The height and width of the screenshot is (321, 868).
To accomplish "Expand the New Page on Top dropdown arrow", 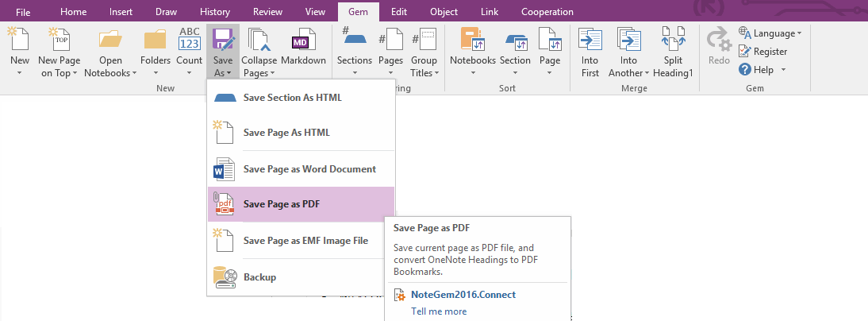I will pyautogui.click(x=75, y=73).
